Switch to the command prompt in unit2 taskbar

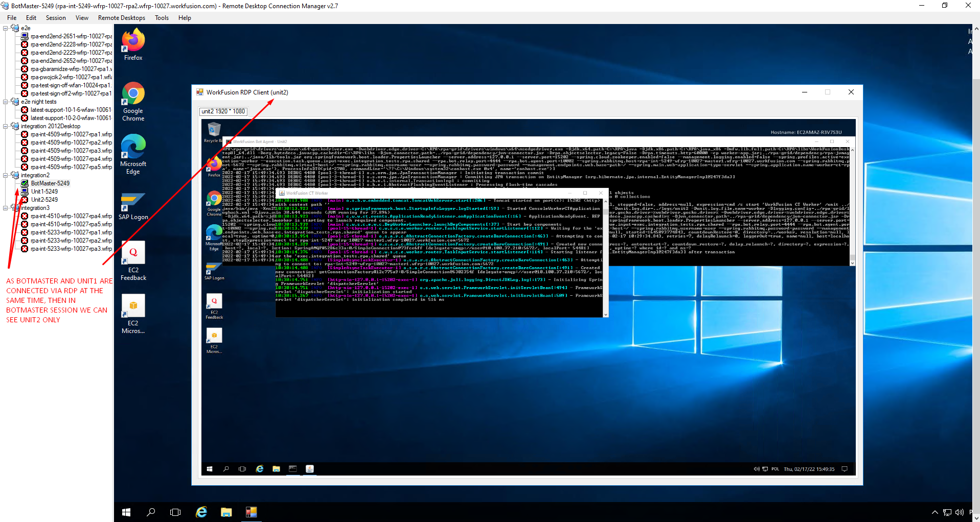[293, 469]
